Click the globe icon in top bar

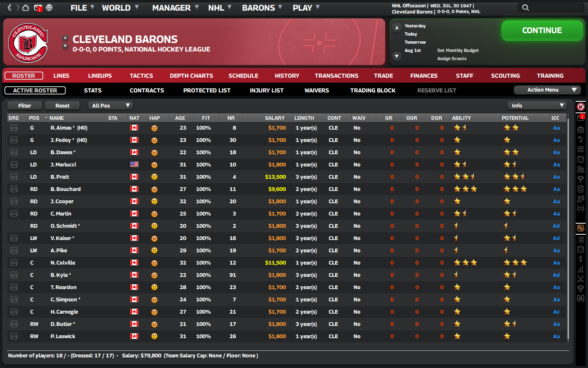point(49,8)
